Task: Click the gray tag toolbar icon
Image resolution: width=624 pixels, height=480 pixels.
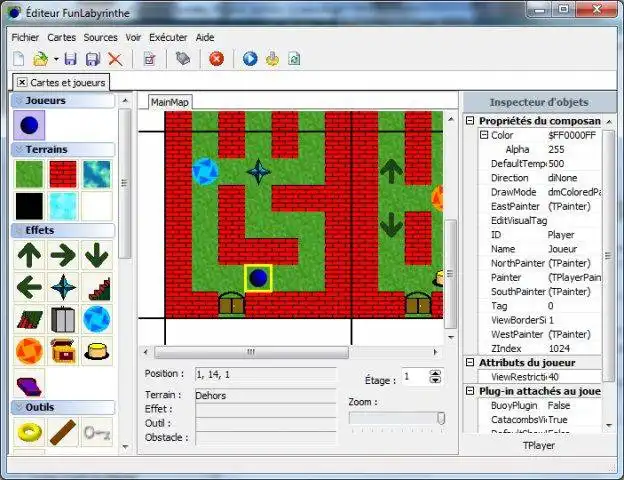Action: pos(183,59)
